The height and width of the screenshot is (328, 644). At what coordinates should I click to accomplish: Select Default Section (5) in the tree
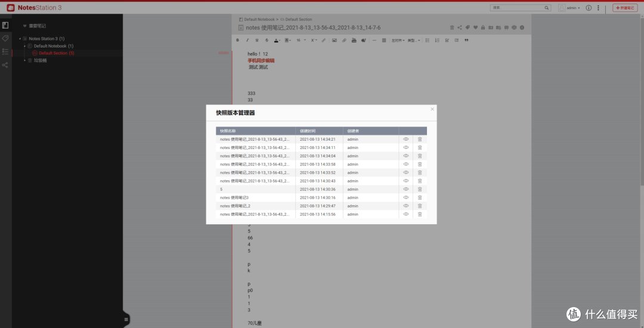[56, 53]
